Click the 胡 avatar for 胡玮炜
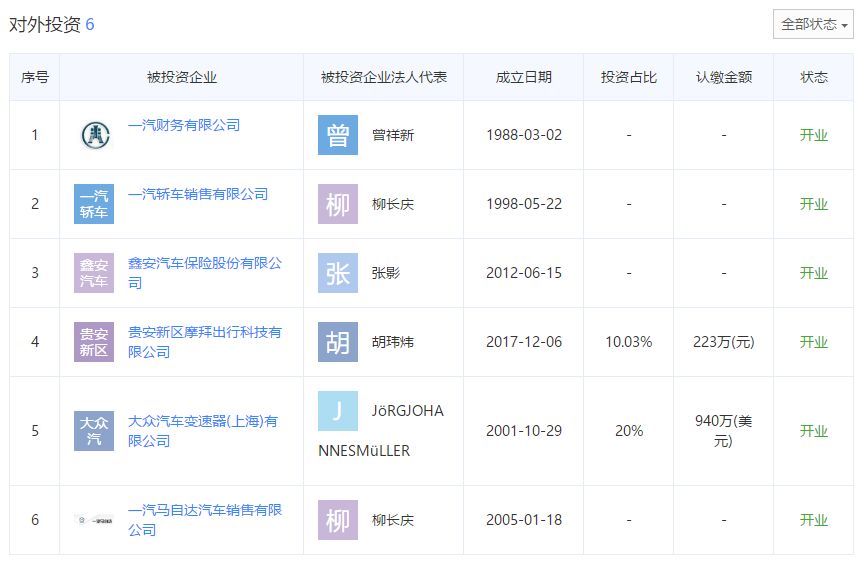The image size is (867, 566). click(x=338, y=342)
